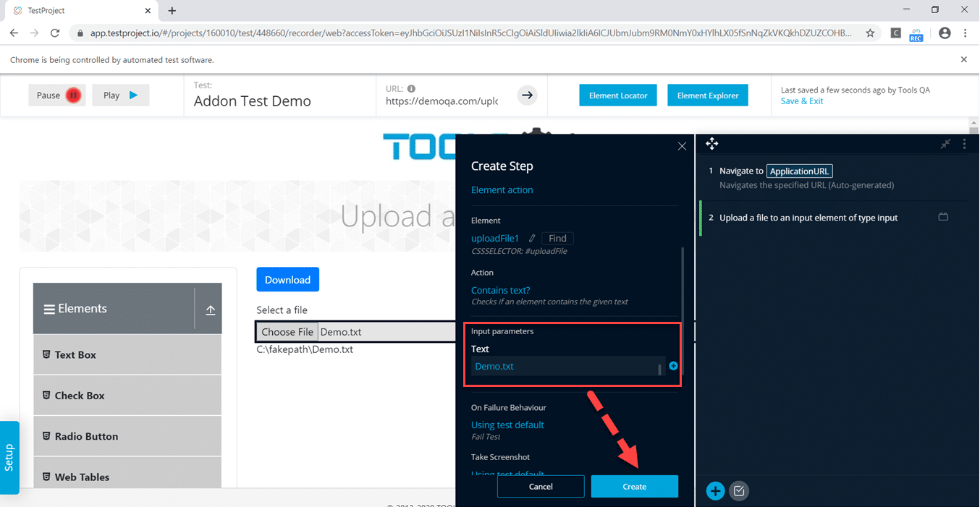Open the Check Box menu item
The image size is (980, 507).
click(127, 396)
